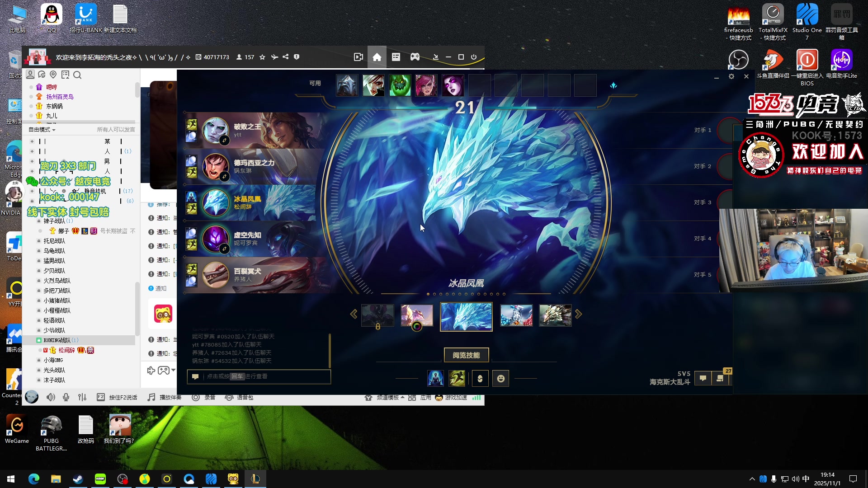Open the ward skin selector
The image size is (868, 488).
(x=480, y=378)
